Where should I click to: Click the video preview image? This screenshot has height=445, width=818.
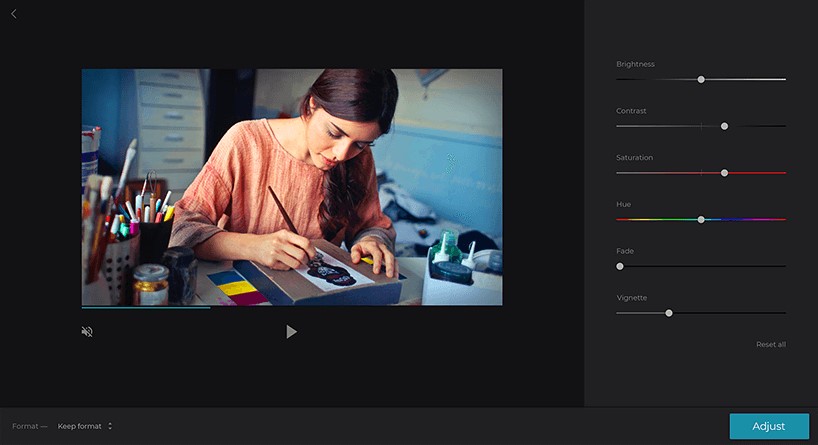292,187
